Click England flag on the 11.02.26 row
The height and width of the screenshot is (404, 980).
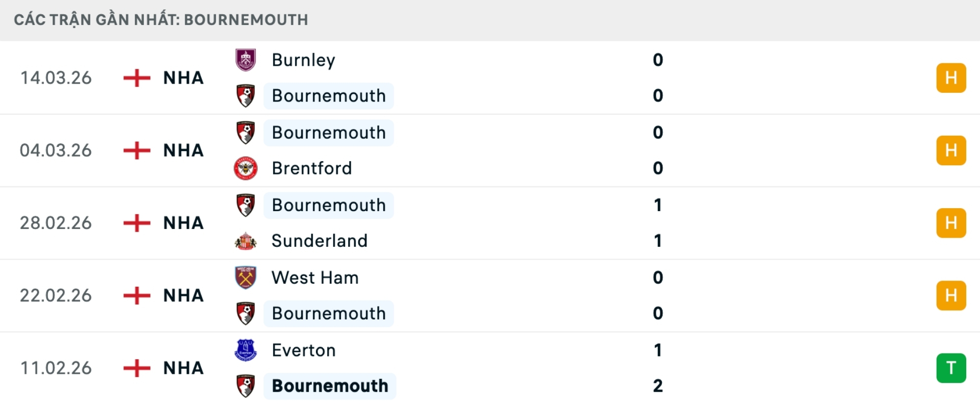coord(137,368)
